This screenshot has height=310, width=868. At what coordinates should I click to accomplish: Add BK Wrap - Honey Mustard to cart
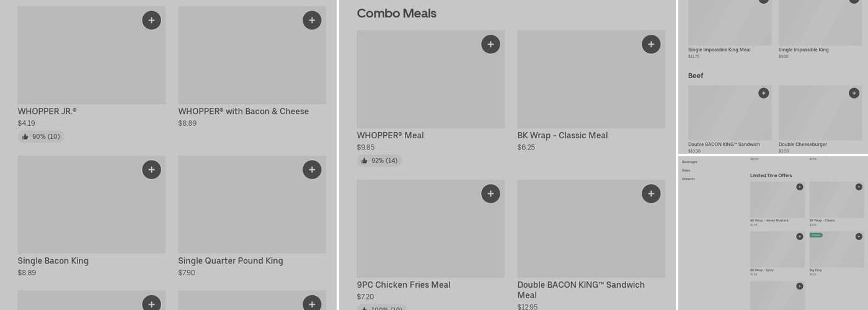(x=800, y=187)
